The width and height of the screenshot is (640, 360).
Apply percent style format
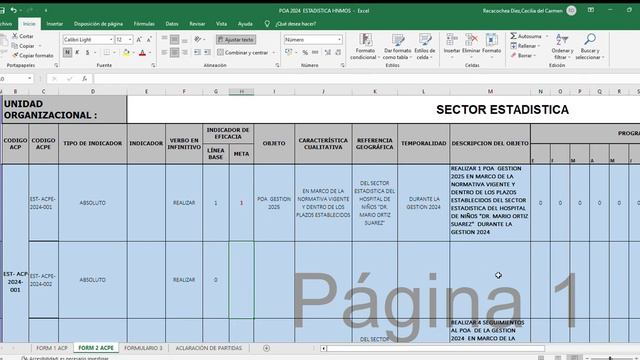click(305, 52)
